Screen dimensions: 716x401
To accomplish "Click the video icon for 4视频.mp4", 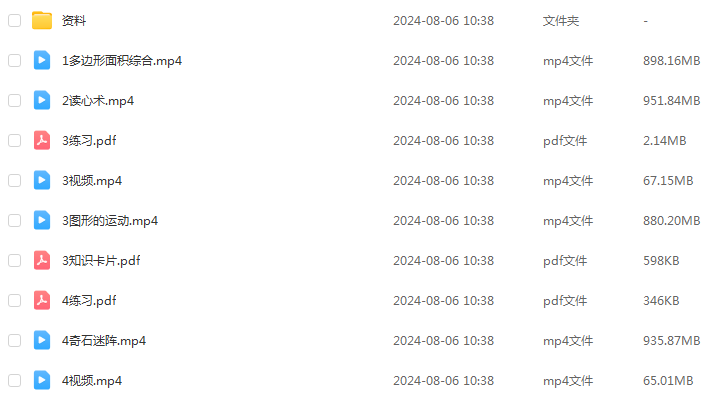I will click(x=42, y=380).
